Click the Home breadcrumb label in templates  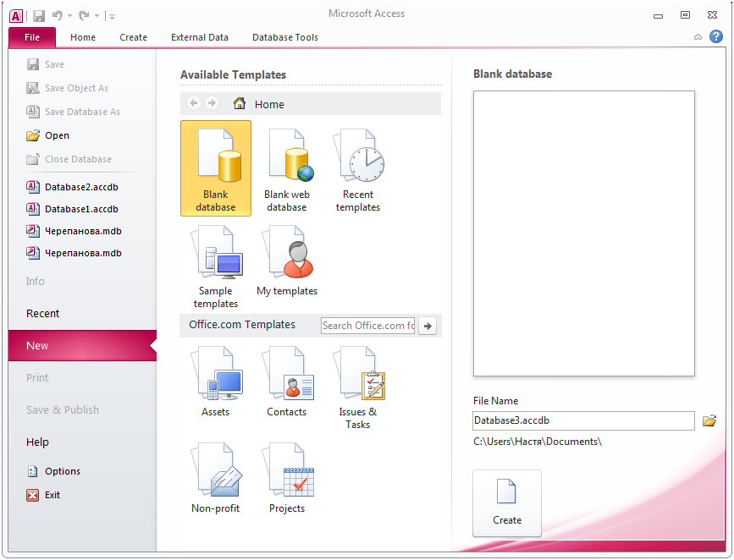coord(269,104)
